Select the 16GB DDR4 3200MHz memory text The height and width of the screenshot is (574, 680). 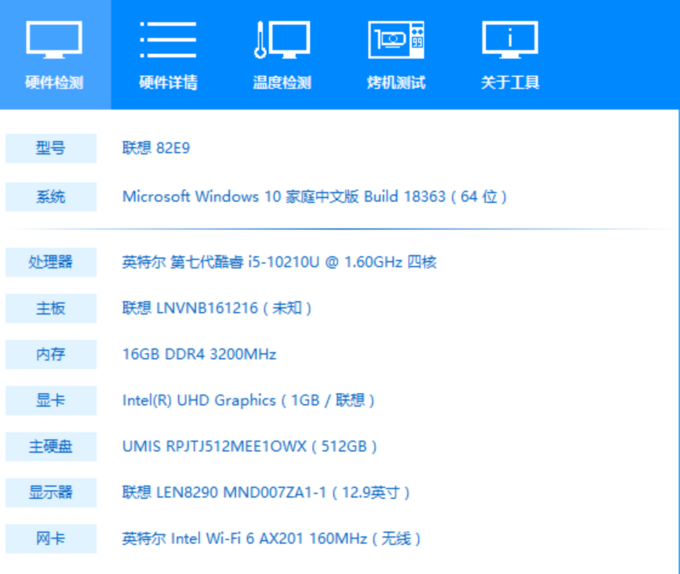tap(199, 354)
